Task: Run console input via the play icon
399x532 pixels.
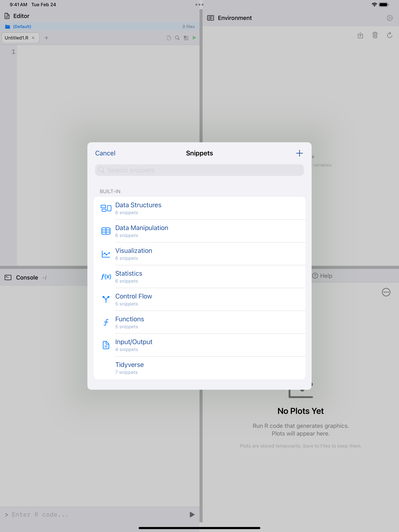Action: tap(191, 514)
